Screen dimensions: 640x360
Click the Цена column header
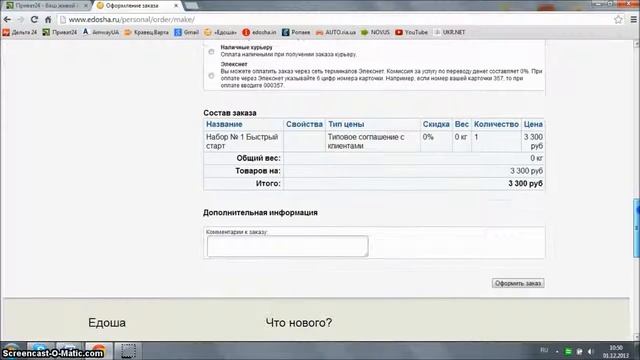(x=533, y=124)
